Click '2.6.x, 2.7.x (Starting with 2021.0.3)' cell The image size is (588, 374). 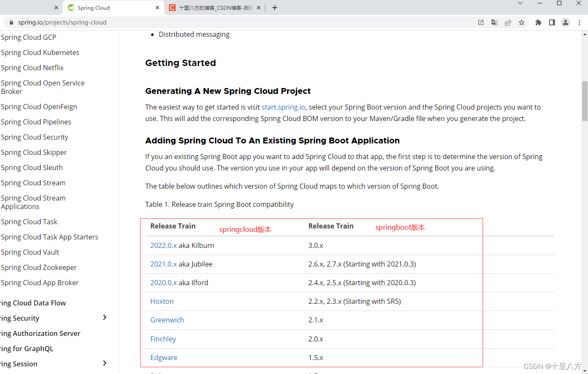point(362,264)
